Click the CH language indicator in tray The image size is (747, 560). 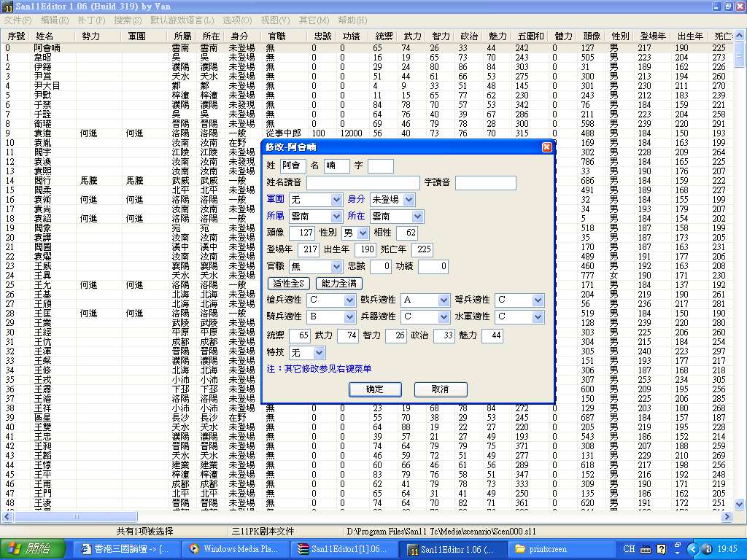[629, 549]
